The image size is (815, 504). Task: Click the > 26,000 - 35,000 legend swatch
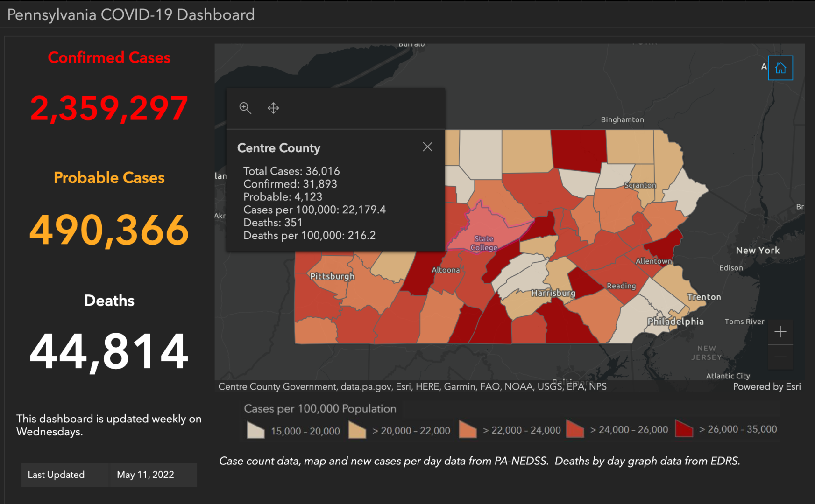(684, 428)
